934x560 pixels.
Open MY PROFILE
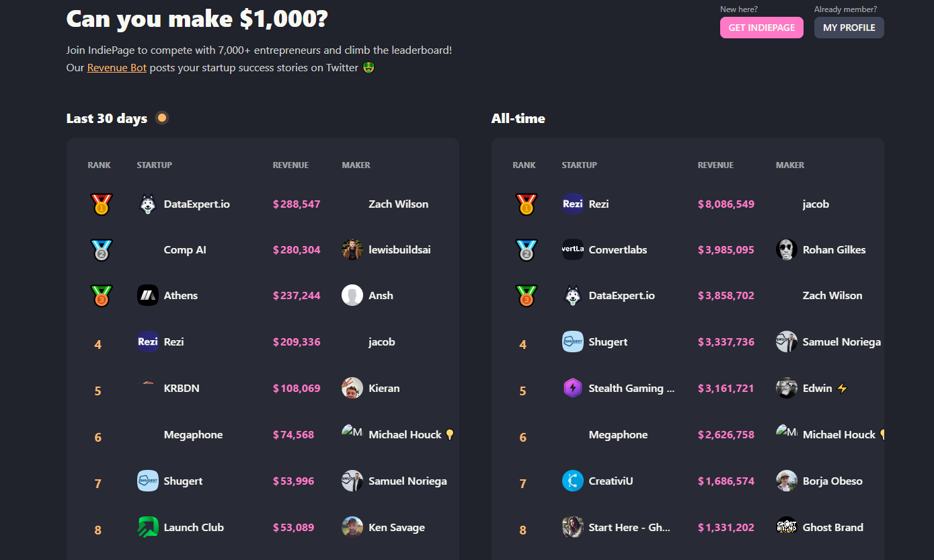[x=849, y=28]
